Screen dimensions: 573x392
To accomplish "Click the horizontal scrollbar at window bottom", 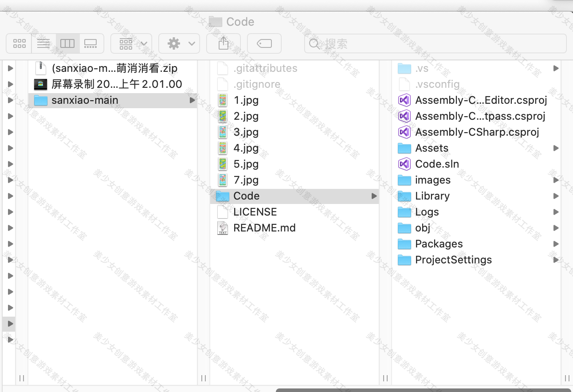I will coord(424,390).
